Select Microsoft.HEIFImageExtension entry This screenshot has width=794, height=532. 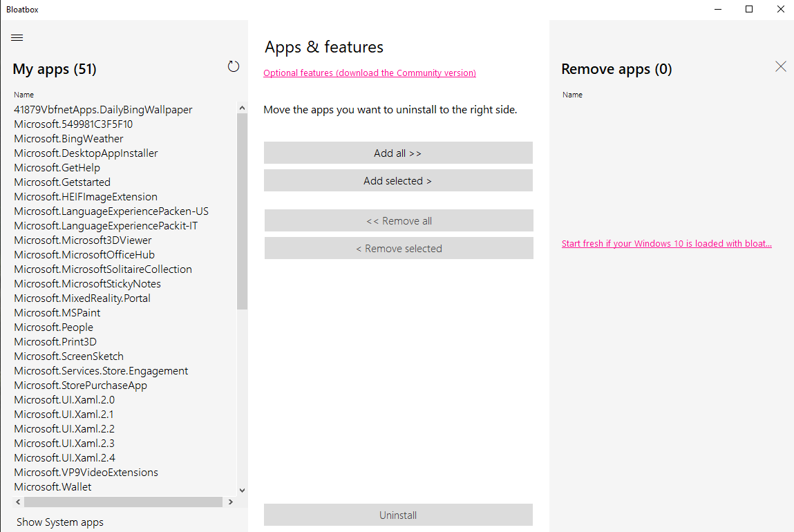pyautogui.click(x=86, y=197)
